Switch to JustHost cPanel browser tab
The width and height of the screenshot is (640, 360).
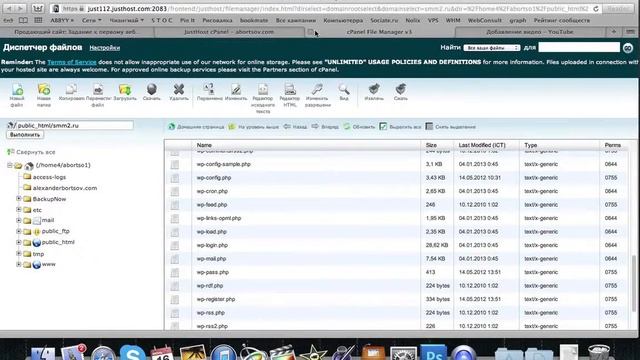click(x=229, y=32)
